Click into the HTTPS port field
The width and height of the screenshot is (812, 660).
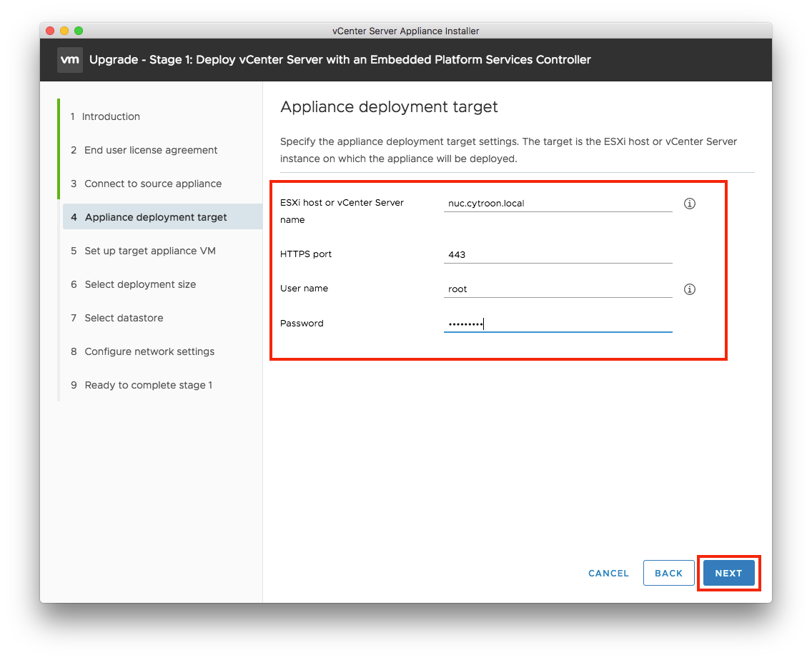tap(558, 255)
